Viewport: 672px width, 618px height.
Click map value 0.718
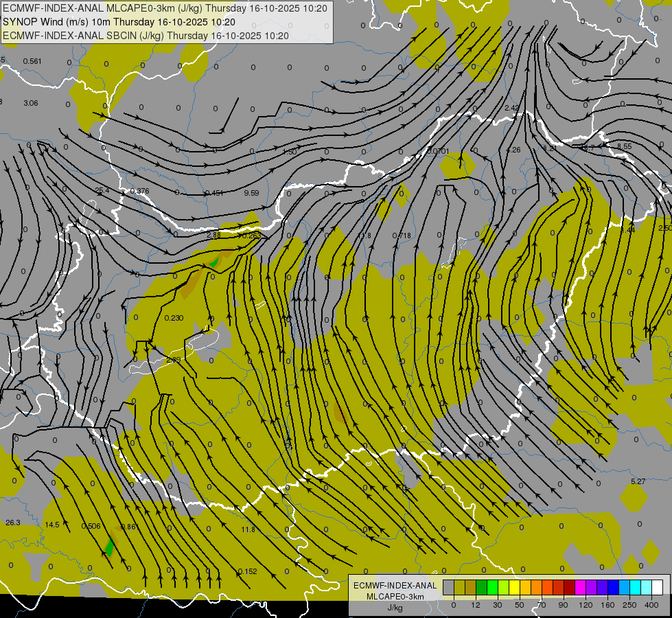tap(402, 236)
